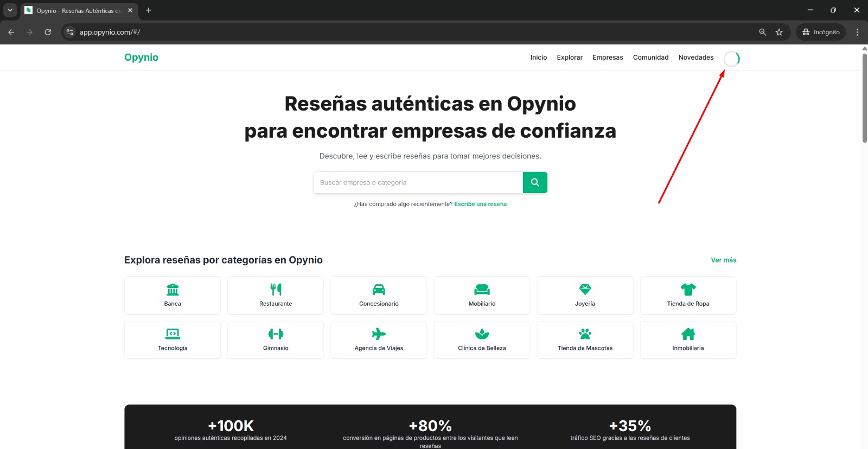Open the Agencia de Viajes plane icon
Image resolution: width=868 pixels, height=449 pixels.
tap(379, 334)
